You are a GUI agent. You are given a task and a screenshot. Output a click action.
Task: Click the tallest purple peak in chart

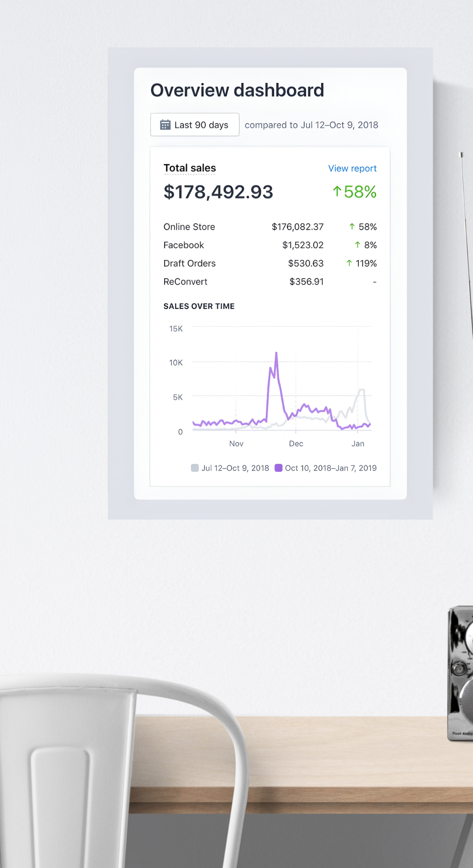click(x=276, y=353)
